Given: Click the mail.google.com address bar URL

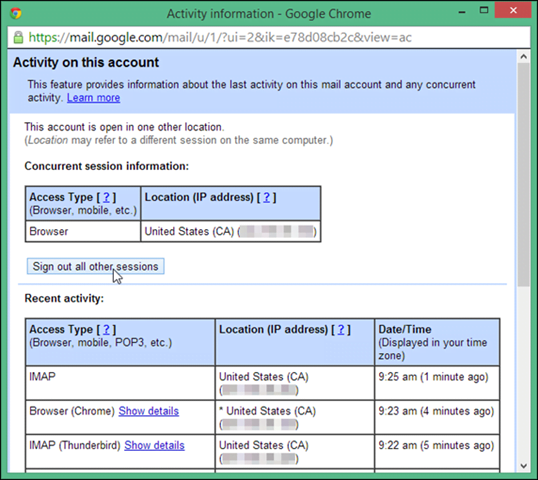Looking at the screenshot, I should tap(220, 37).
